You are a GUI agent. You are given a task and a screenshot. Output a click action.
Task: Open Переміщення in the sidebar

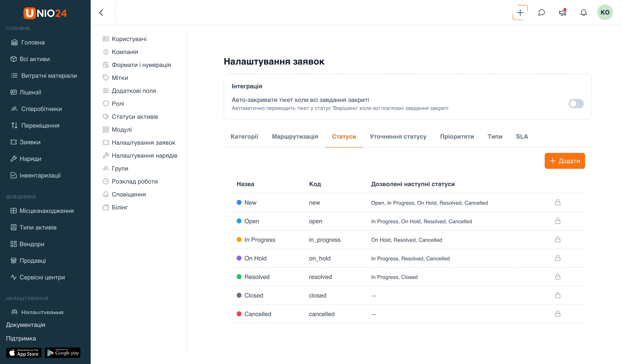coord(35,125)
